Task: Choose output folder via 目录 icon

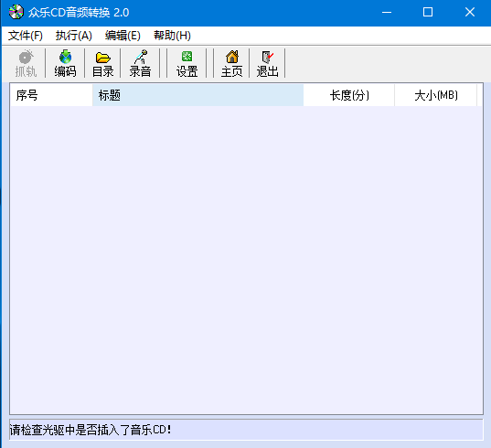Action: pyautogui.click(x=102, y=63)
